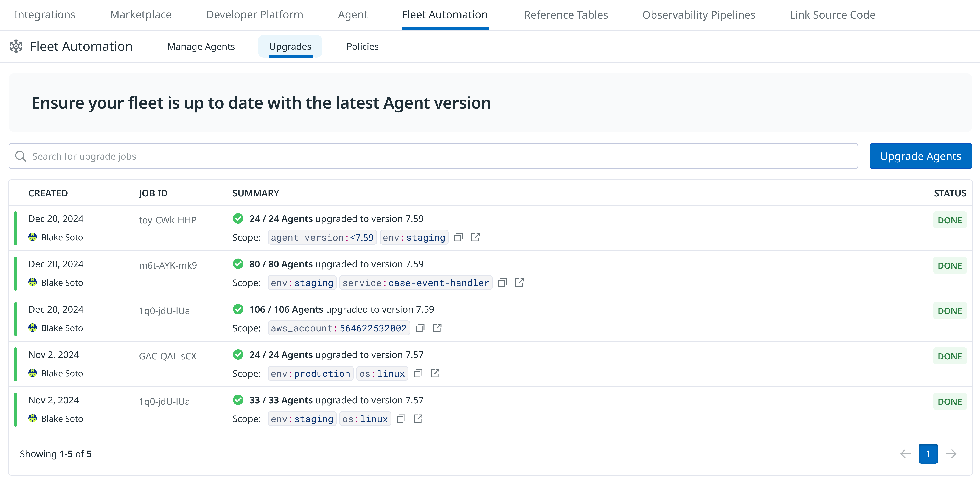This screenshot has width=980, height=479.
Task: Open external link next to agent_version scope
Action: coord(476,237)
